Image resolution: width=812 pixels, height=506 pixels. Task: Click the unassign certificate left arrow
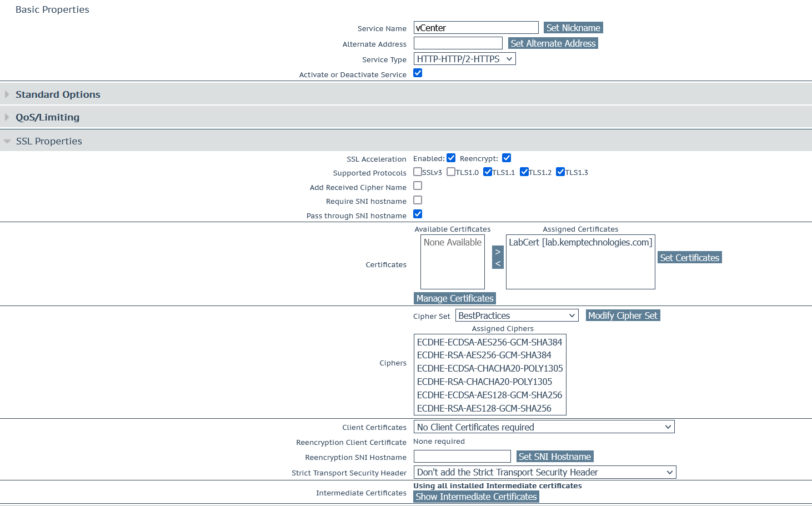tap(498, 263)
